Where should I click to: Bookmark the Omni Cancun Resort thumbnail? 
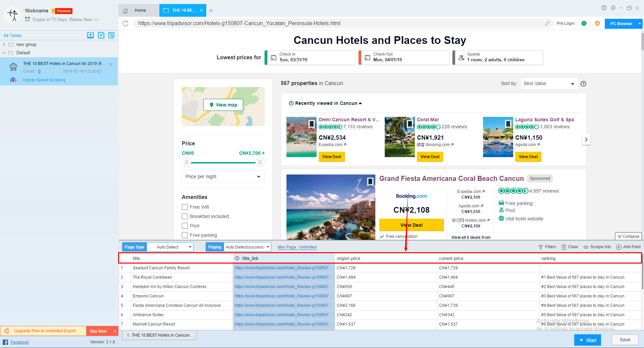(x=312, y=124)
